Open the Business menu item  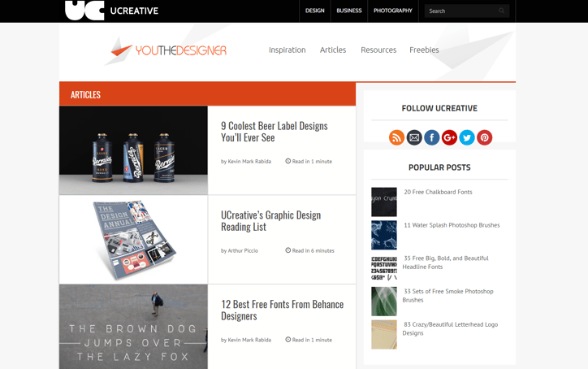348,11
